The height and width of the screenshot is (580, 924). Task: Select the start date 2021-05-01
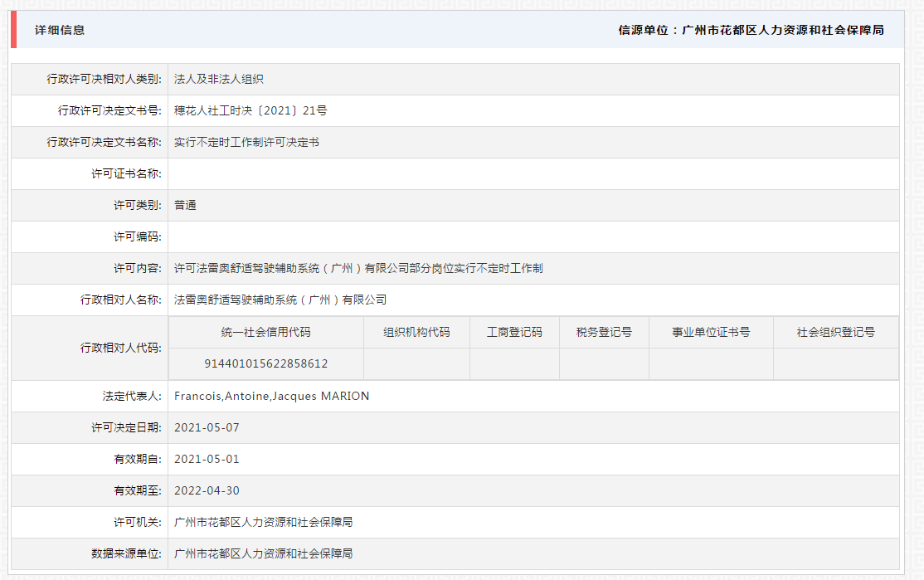click(x=207, y=459)
